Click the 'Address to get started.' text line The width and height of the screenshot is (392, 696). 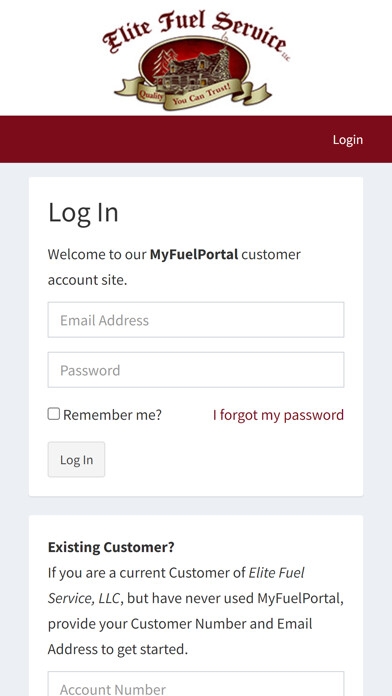118,649
